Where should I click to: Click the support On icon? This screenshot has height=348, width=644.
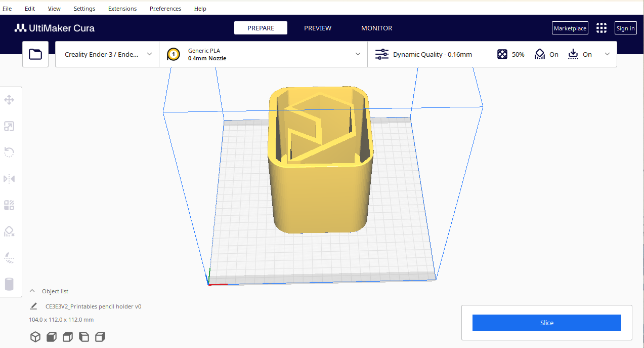[540, 54]
